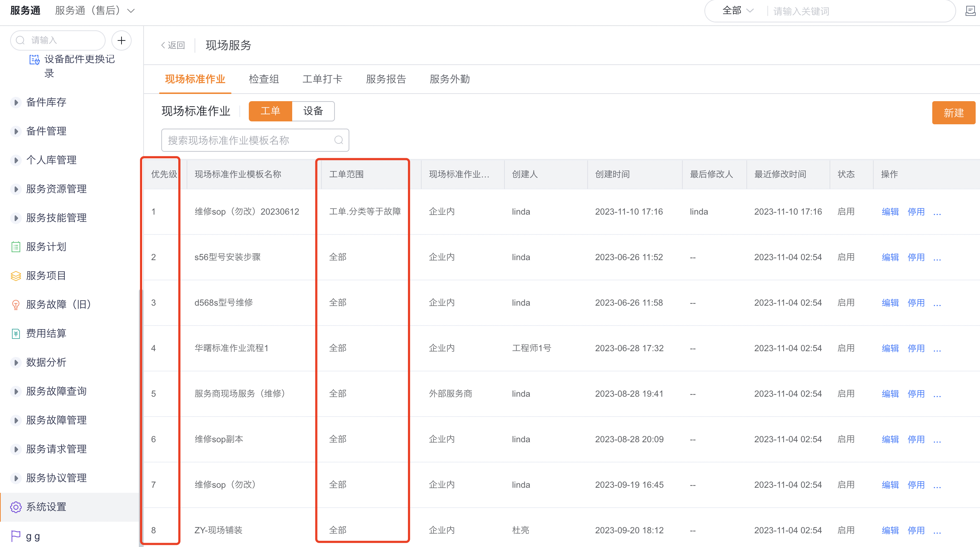Switch to the 工单打卡 tab
The image size is (980, 547).
click(x=322, y=79)
